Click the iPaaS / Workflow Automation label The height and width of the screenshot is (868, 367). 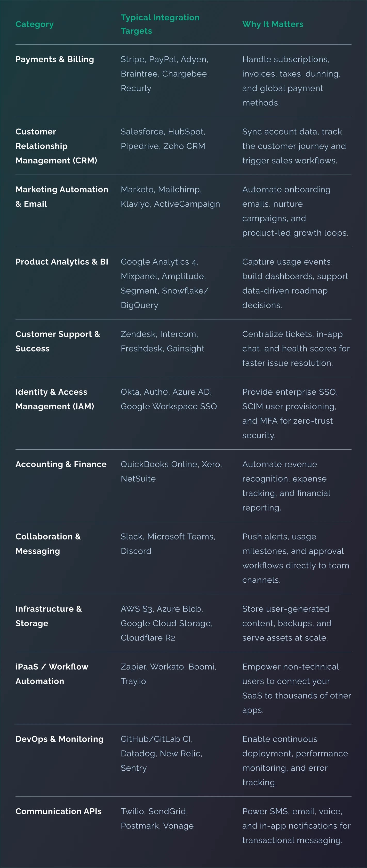coord(52,674)
